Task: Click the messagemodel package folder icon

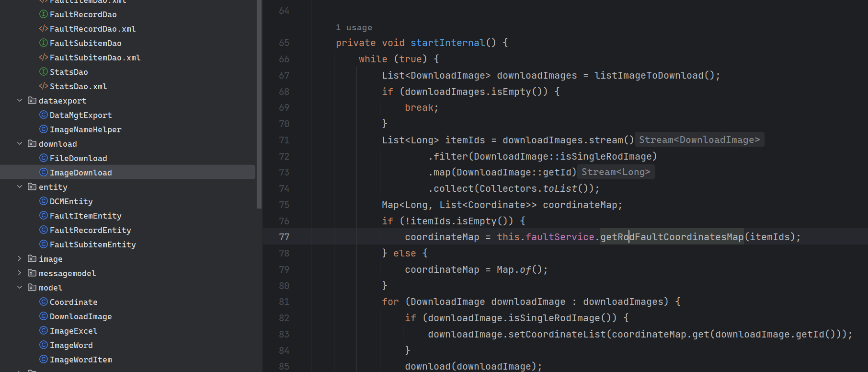Action: coord(32,273)
